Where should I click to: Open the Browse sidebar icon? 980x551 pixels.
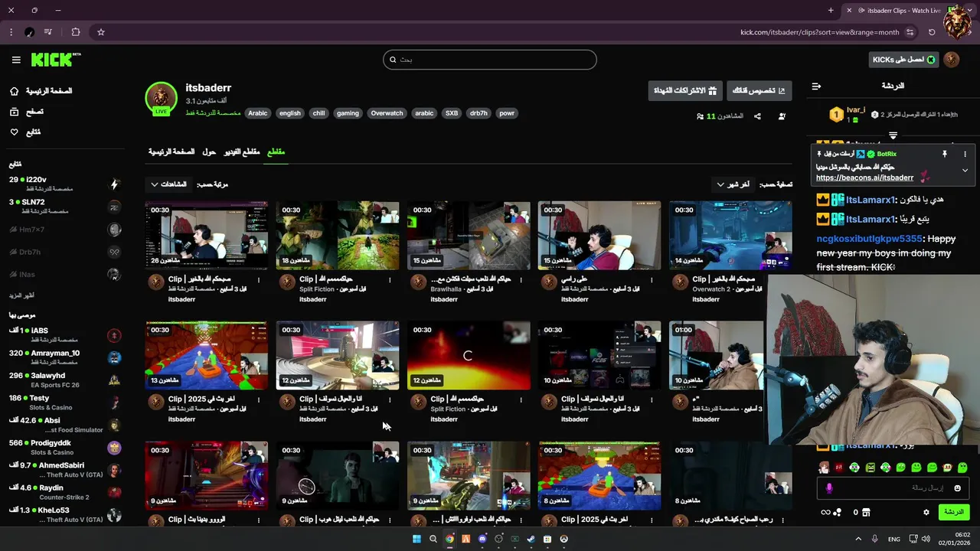pos(14,112)
